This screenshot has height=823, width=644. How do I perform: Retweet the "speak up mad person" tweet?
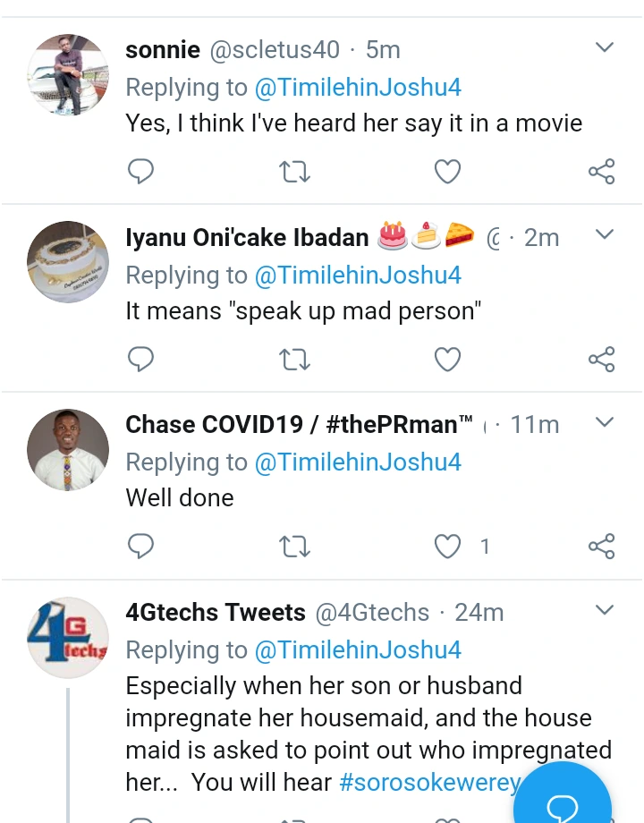point(294,359)
